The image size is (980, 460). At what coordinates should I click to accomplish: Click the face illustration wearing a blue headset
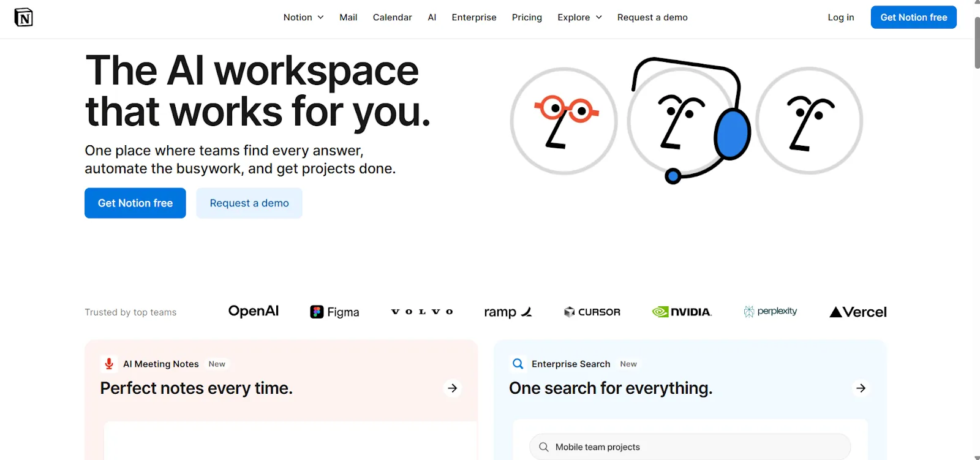tap(689, 121)
